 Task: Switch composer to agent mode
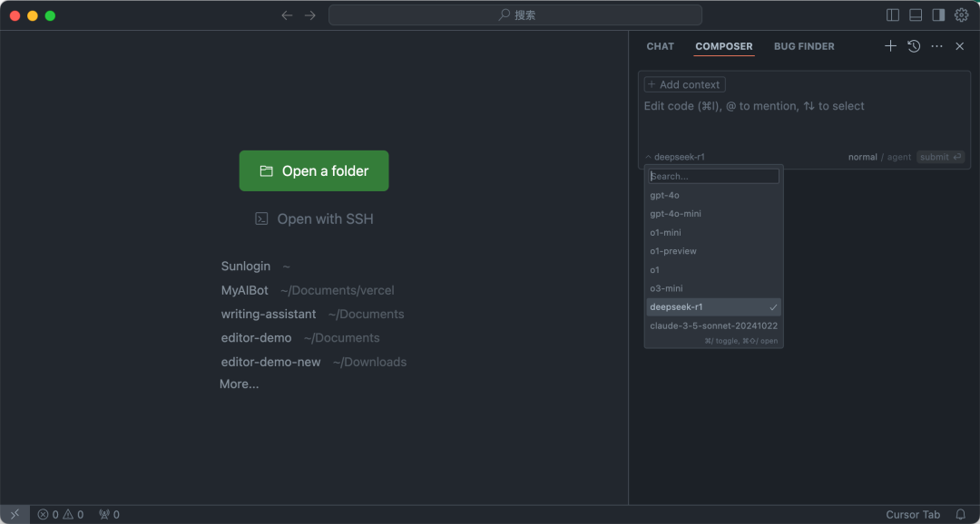click(899, 157)
